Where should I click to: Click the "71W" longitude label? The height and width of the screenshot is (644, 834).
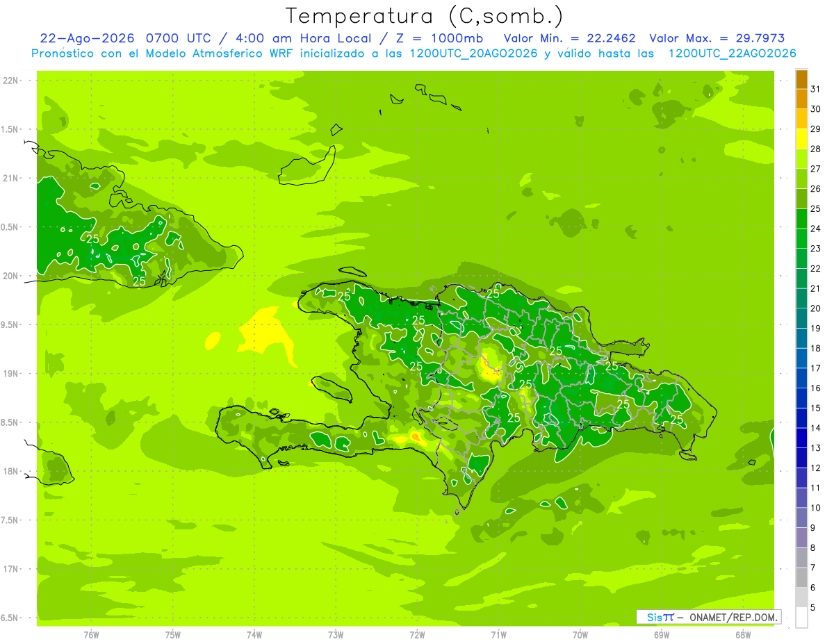(498, 635)
